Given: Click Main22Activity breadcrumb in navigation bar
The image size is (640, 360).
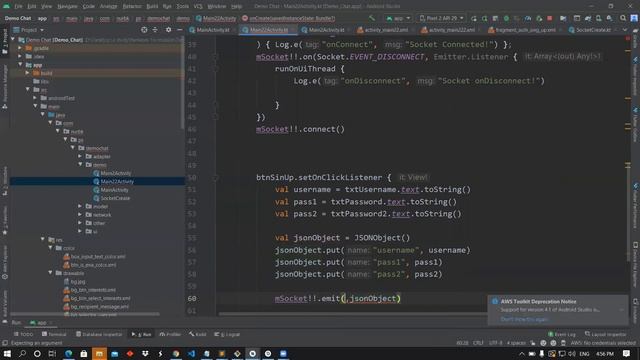Looking at the screenshot, I should coord(216,18).
